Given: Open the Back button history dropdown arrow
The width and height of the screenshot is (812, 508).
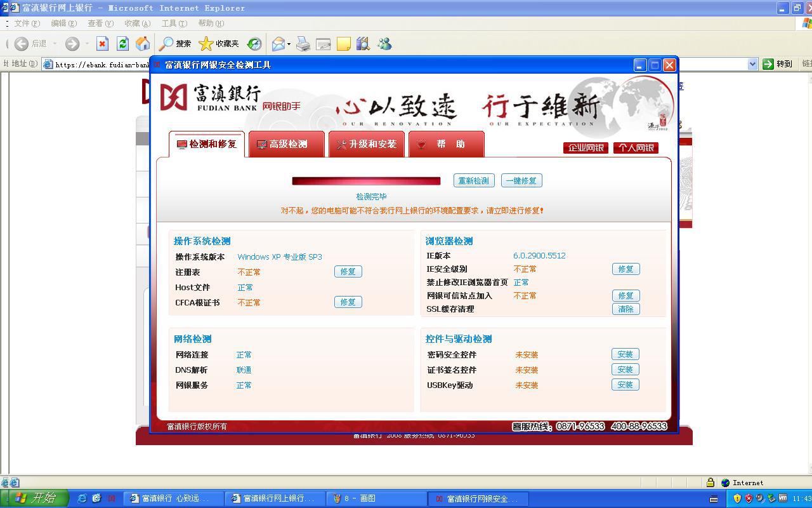Looking at the screenshot, I should [55, 44].
